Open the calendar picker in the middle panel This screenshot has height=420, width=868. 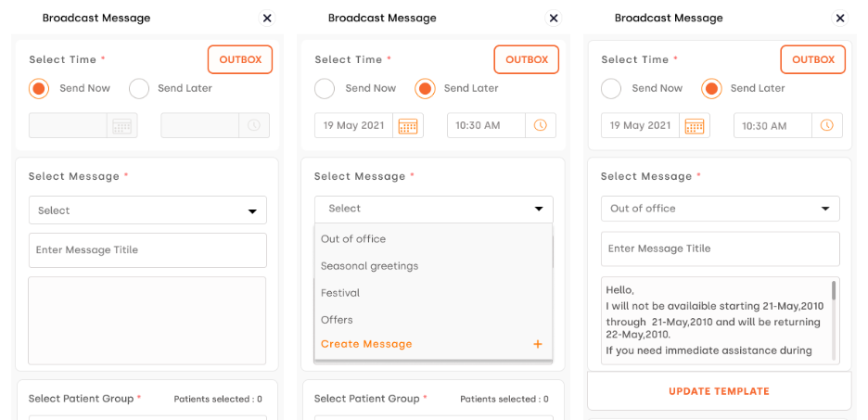pyautogui.click(x=408, y=126)
